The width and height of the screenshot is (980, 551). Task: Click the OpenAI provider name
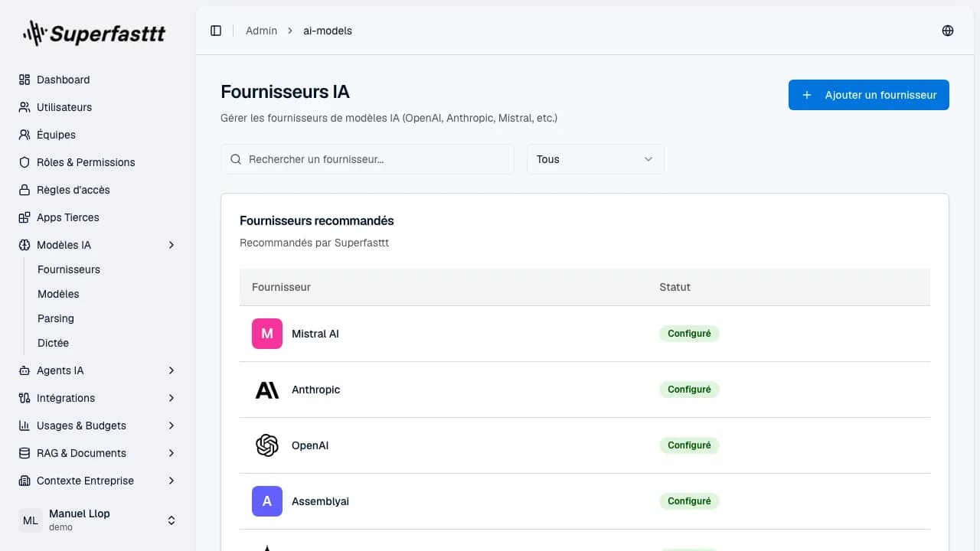310,445
